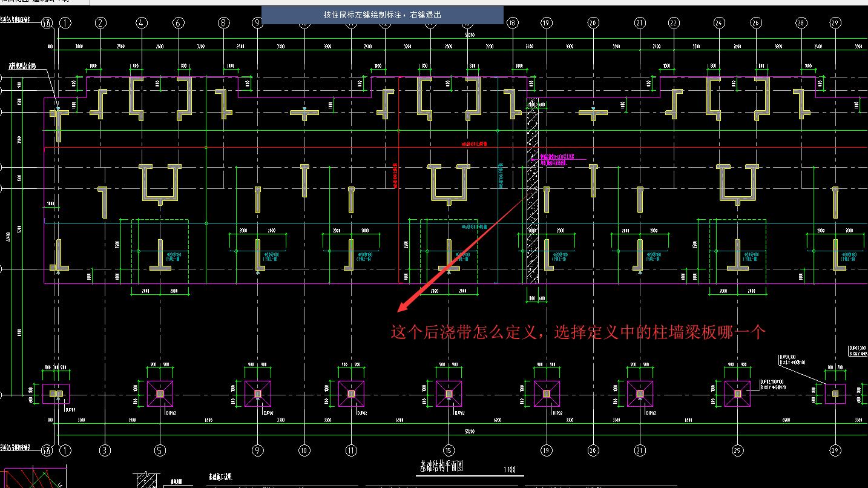Select axis bubble number 8
868x488 pixels.
[x=224, y=23]
